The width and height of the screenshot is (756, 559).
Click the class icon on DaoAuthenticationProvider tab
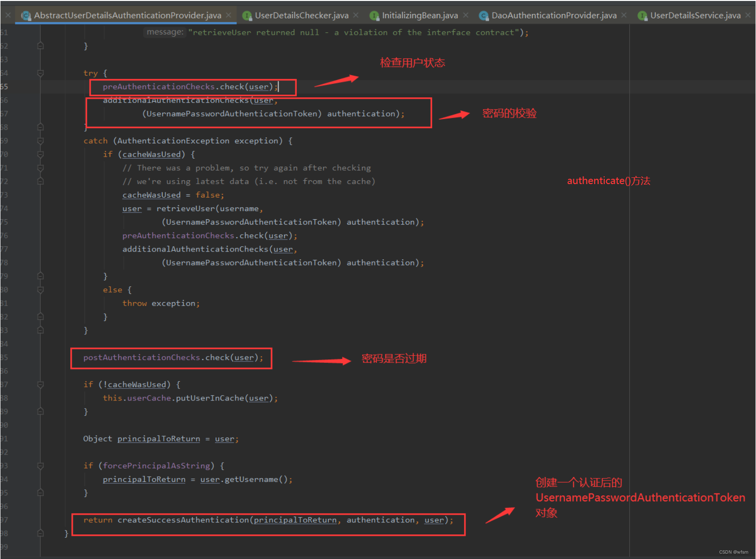[484, 16]
